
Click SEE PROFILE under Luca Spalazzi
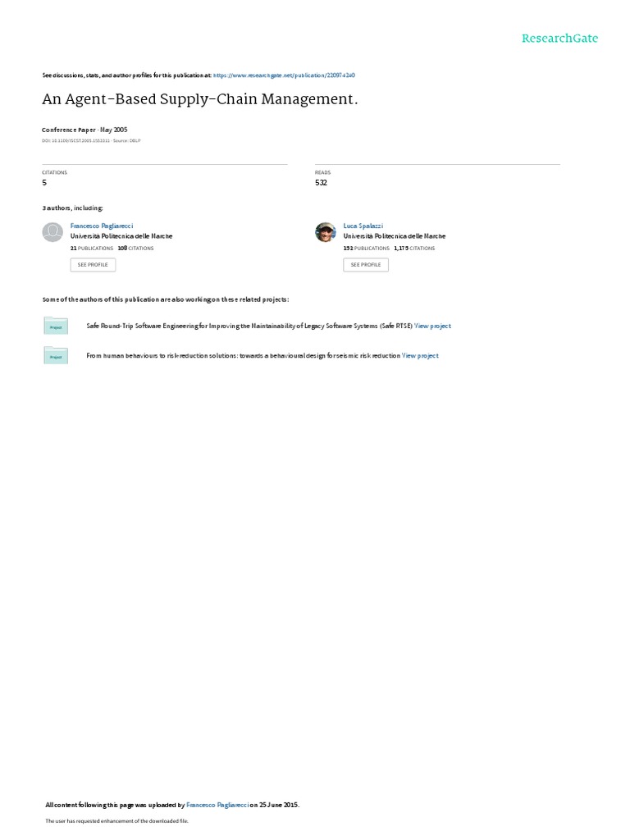tap(366, 265)
